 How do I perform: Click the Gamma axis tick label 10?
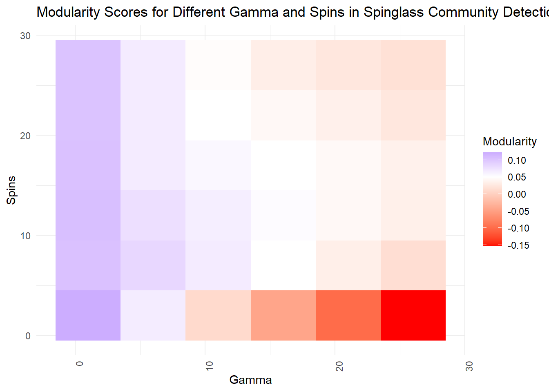point(210,366)
